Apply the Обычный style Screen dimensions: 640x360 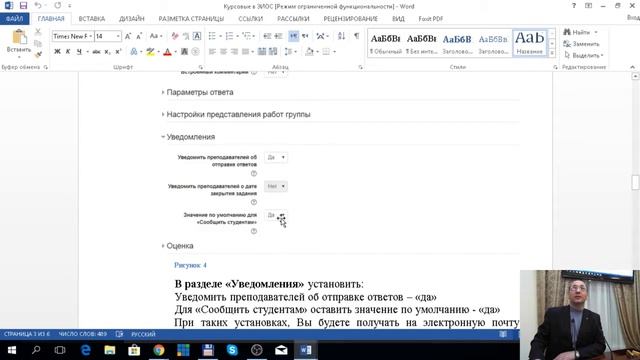[385, 43]
